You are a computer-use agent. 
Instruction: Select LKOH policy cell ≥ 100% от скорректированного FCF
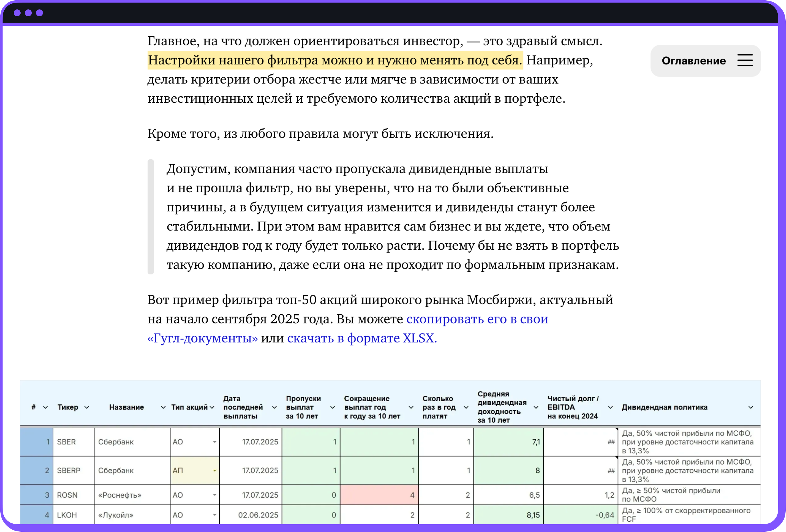689,515
